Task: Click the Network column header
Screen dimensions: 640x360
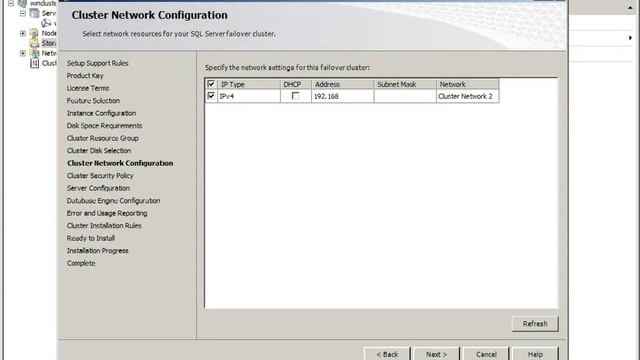Action: (x=467, y=84)
